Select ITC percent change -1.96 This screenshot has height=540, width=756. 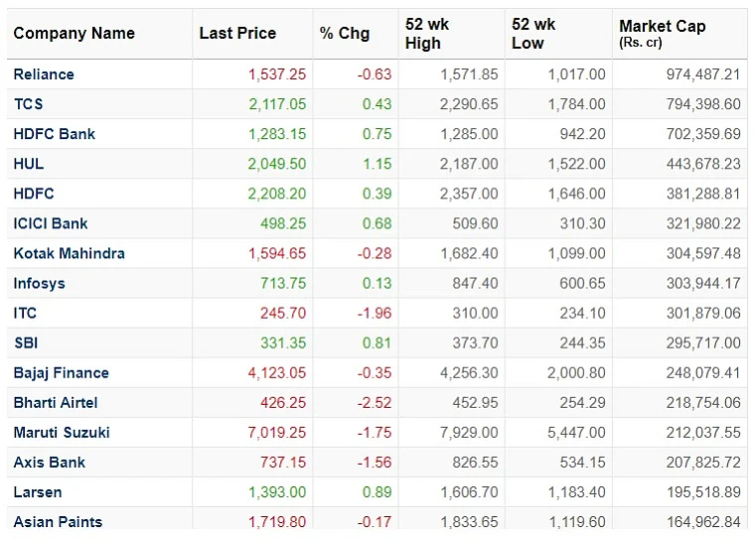point(375,313)
